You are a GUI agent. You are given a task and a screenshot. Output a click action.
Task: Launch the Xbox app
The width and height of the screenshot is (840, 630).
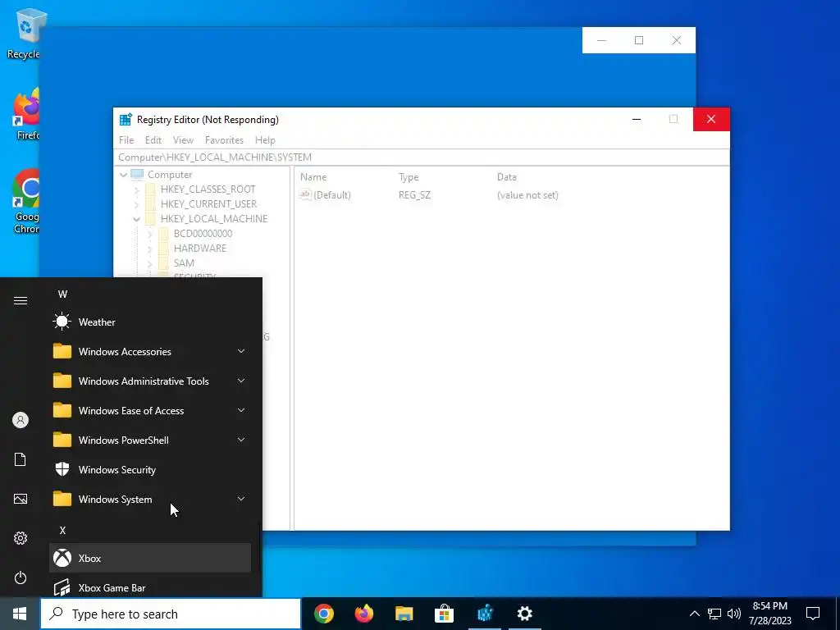coord(150,558)
